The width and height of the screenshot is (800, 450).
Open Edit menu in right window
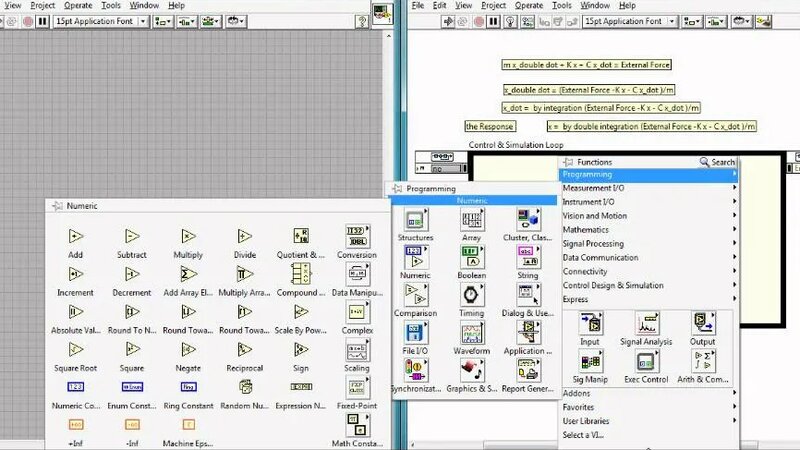(439, 5)
